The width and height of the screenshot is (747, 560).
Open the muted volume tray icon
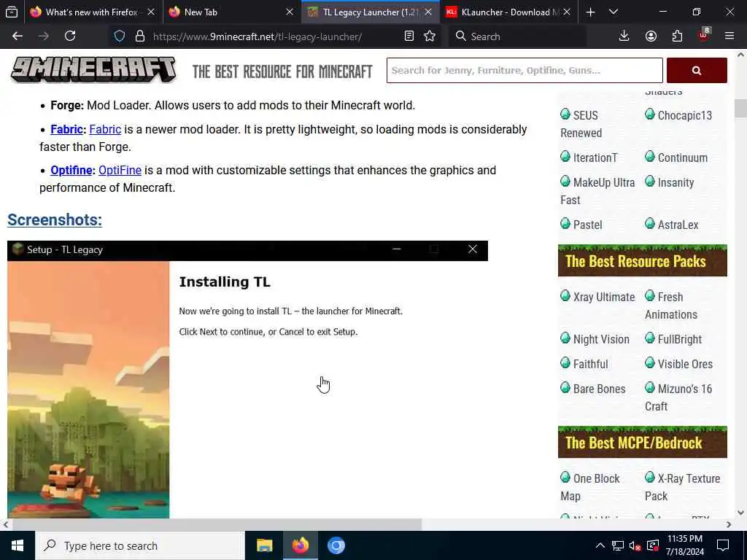pos(635,545)
